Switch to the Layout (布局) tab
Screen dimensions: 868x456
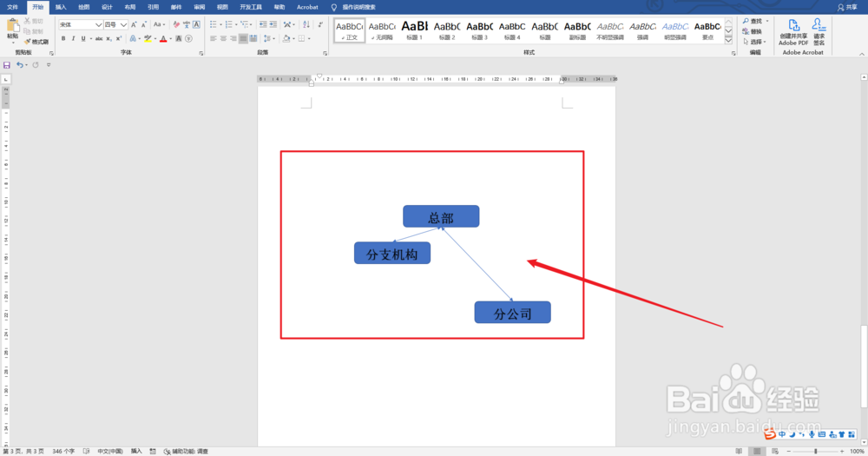130,7
